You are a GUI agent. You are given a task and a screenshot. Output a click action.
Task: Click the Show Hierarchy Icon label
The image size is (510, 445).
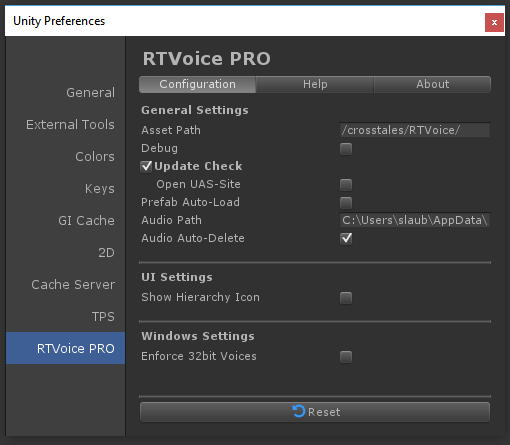pyautogui.click(x=200, y=297)
